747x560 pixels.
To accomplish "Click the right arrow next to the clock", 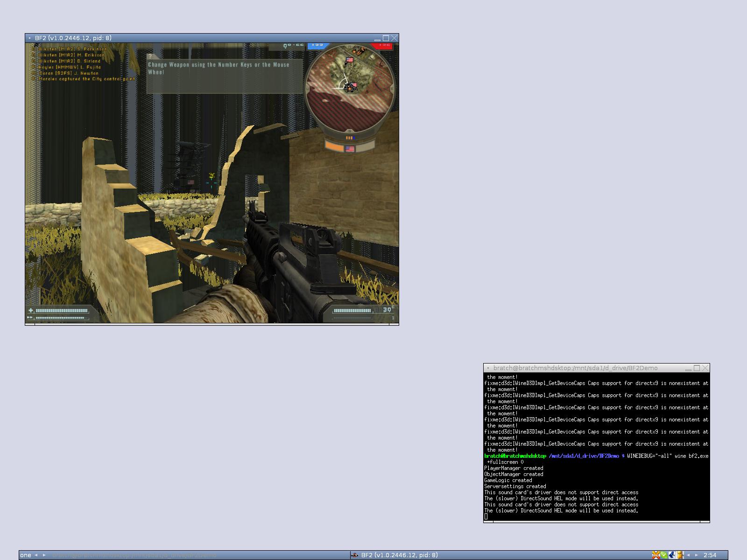I will 696,555.
